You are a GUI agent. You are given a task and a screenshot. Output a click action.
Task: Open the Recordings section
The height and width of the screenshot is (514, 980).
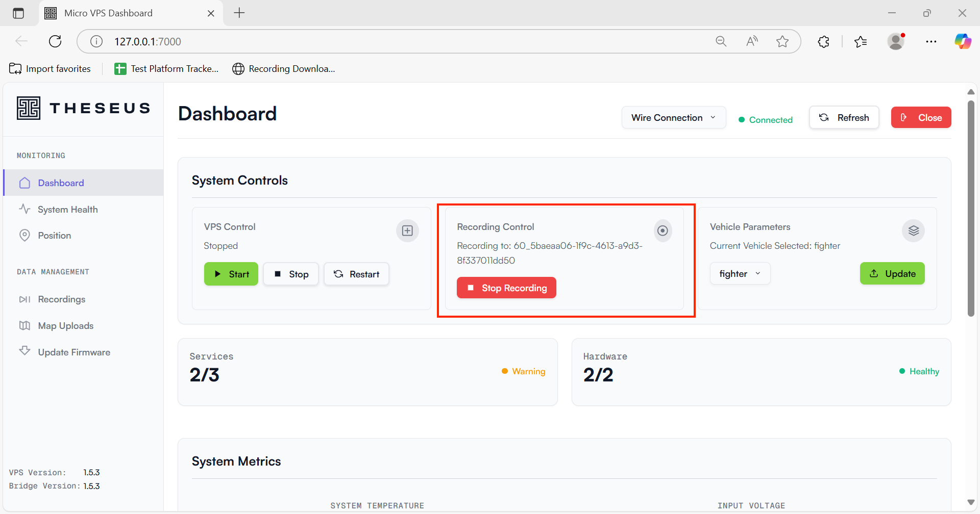[x=61, y=299]
